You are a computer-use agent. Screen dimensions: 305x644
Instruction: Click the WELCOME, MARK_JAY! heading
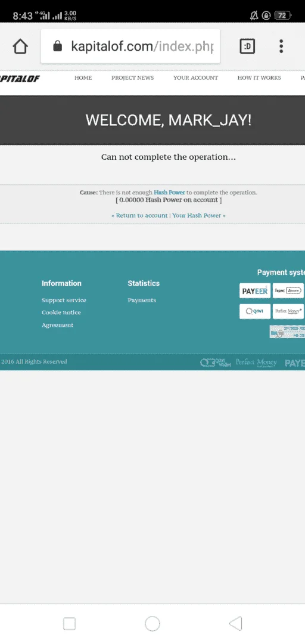tap(169, 120)
